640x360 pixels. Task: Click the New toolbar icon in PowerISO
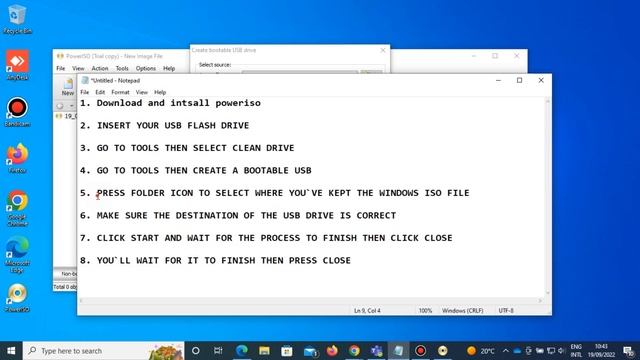68,87
